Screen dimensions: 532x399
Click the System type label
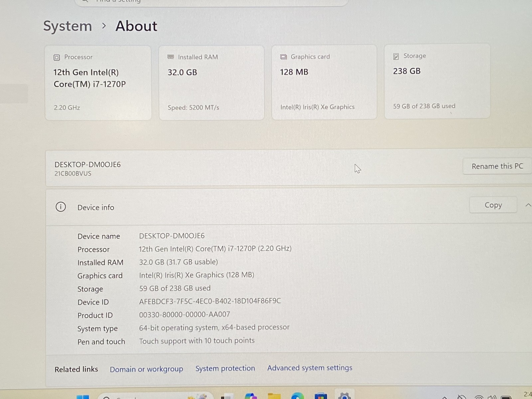pyautogui.click(x=97, y=329)
